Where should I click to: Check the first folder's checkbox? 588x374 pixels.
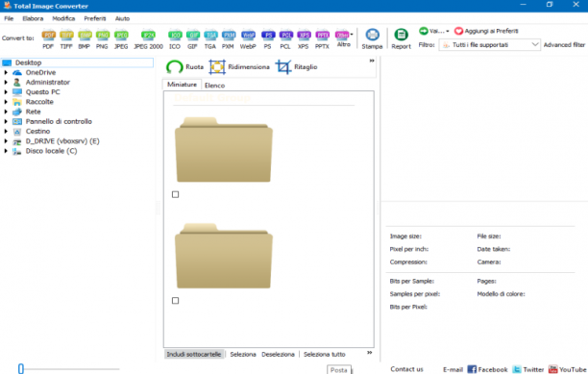coord(175,194)
